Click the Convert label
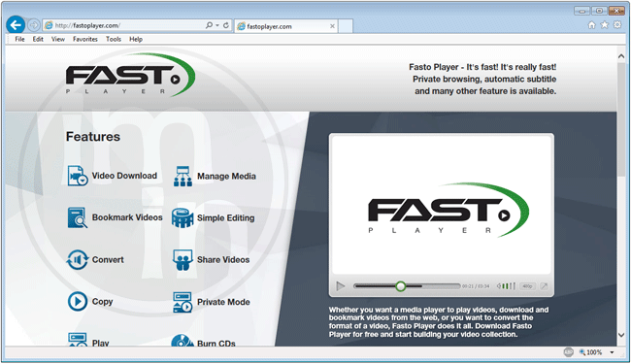631x364 pixels. click(108, 260)
